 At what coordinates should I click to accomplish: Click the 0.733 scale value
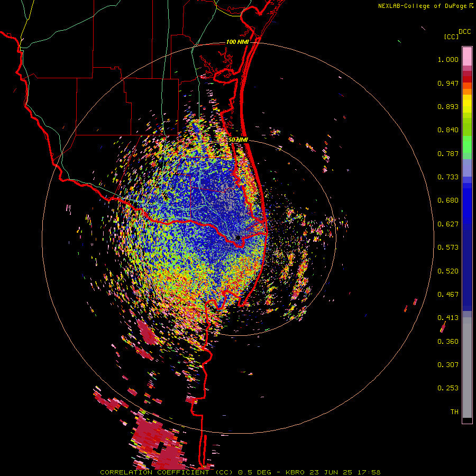pos(448,177)
